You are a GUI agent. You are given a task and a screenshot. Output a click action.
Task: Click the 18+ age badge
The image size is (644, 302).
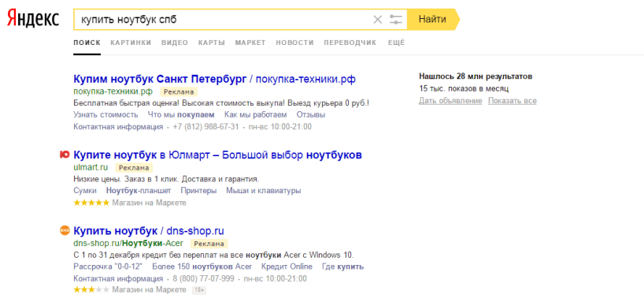pos(199,290)
